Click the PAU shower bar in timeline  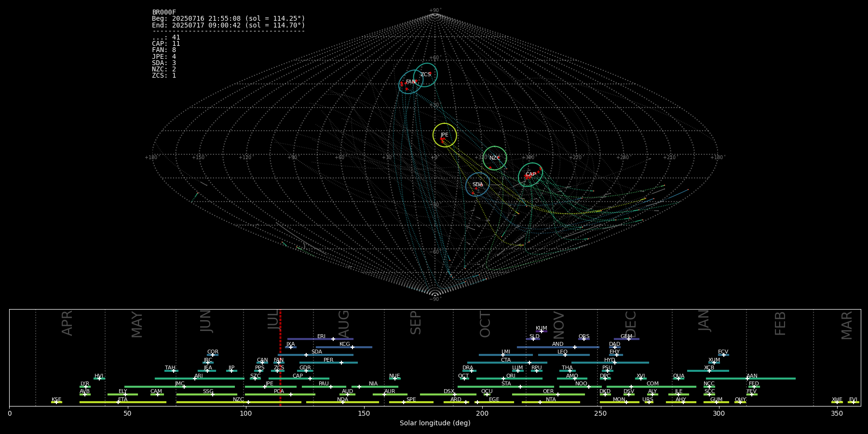[324, 386]
